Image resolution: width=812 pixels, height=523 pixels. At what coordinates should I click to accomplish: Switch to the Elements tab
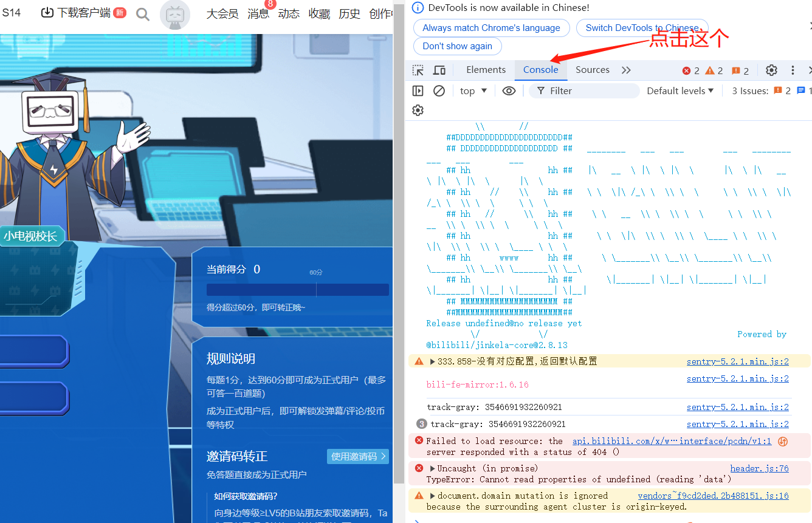pos(486,70)
